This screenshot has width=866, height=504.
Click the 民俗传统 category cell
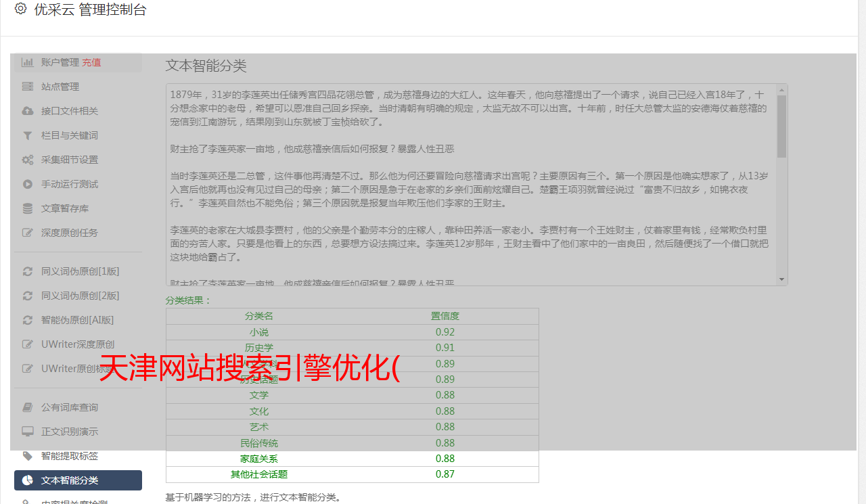259,443
